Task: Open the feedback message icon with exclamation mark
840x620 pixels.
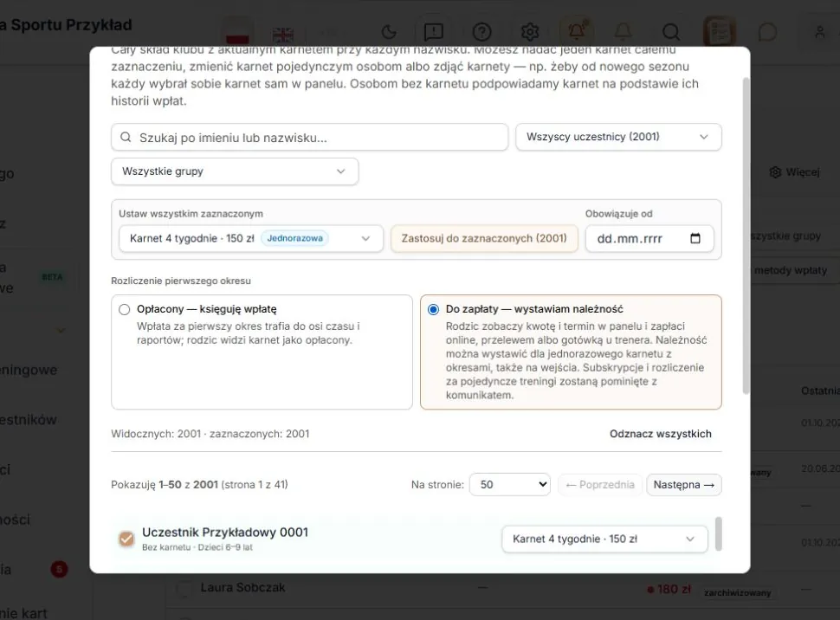Action: (x=433, y=32)
